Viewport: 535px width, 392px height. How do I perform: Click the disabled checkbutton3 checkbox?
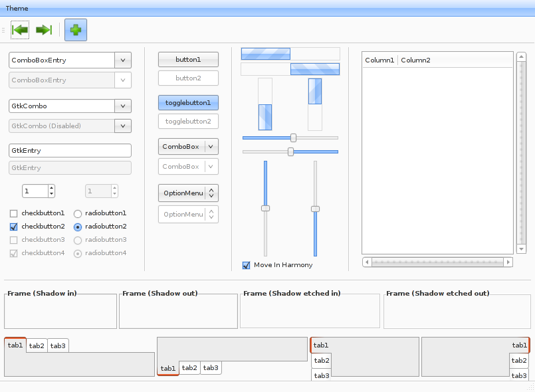point(14,240)
